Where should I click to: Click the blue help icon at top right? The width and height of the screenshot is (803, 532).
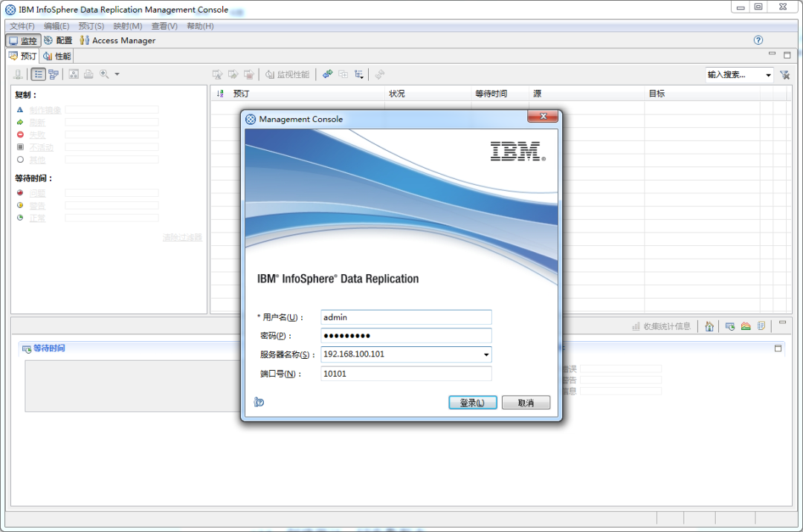coord(758,40)
